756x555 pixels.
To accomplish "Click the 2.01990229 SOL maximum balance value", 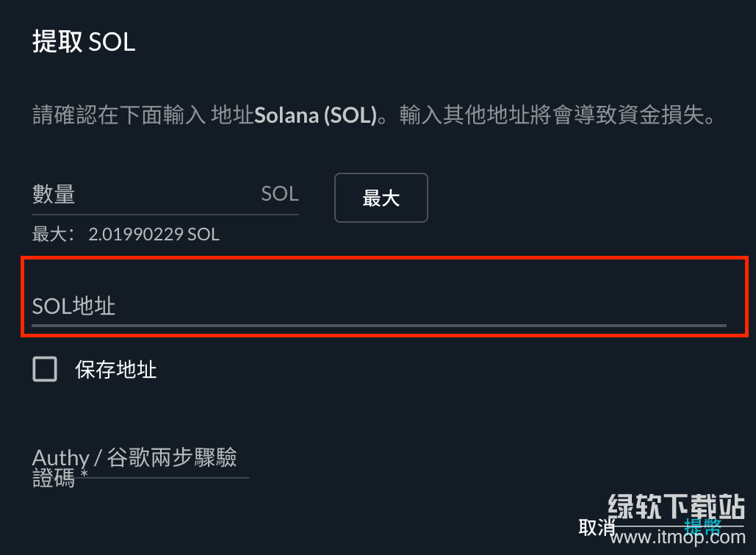I will 154,234.
